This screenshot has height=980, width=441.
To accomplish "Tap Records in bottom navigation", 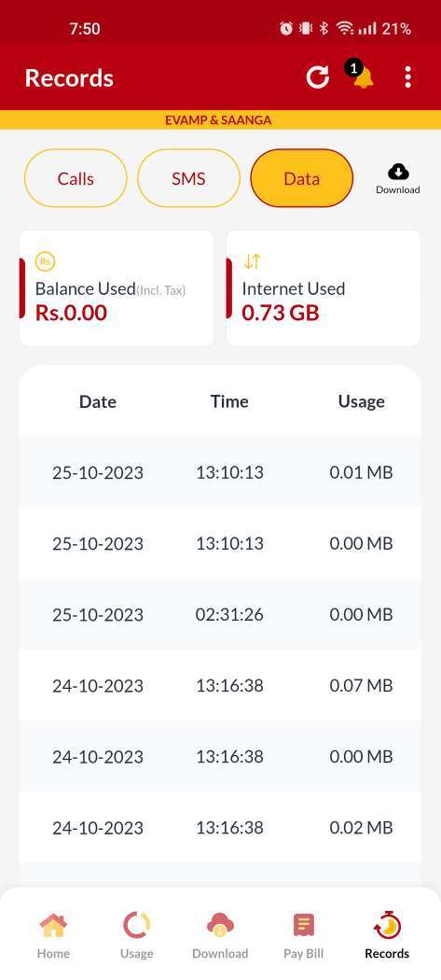I will pos(387,935).
